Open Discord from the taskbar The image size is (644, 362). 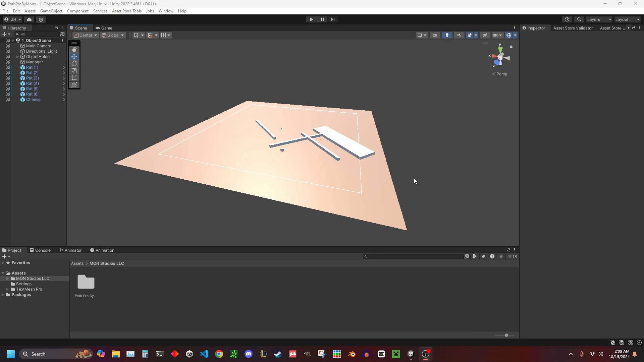pos(249,354)
